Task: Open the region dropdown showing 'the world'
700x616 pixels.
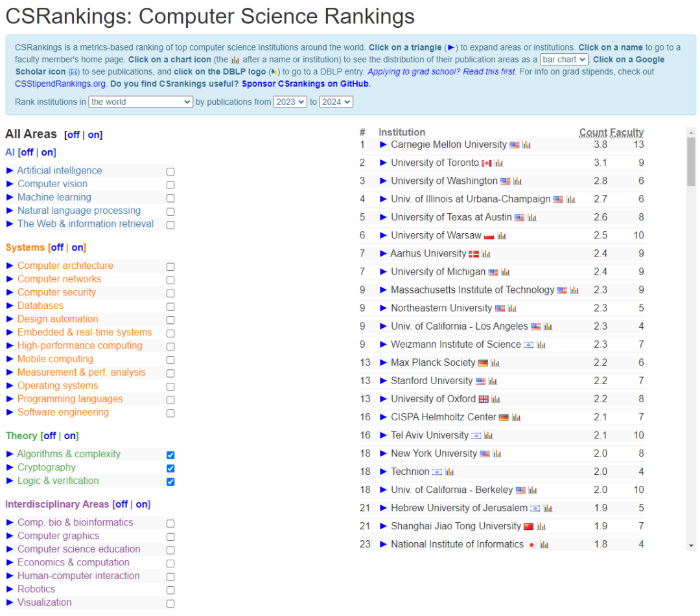Action: (x=141, y=102)
